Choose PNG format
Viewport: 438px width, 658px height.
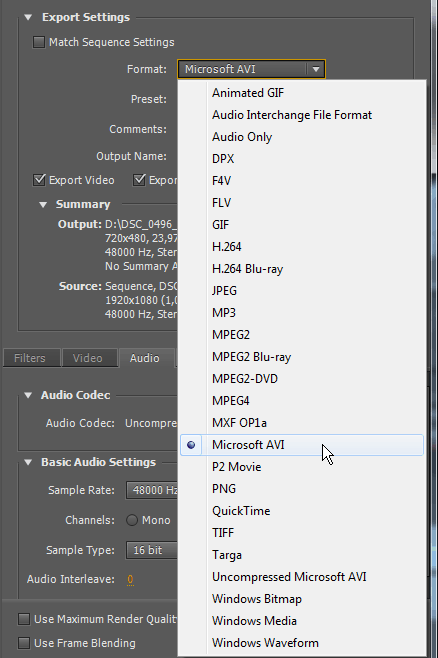click(x=302, y=488)
